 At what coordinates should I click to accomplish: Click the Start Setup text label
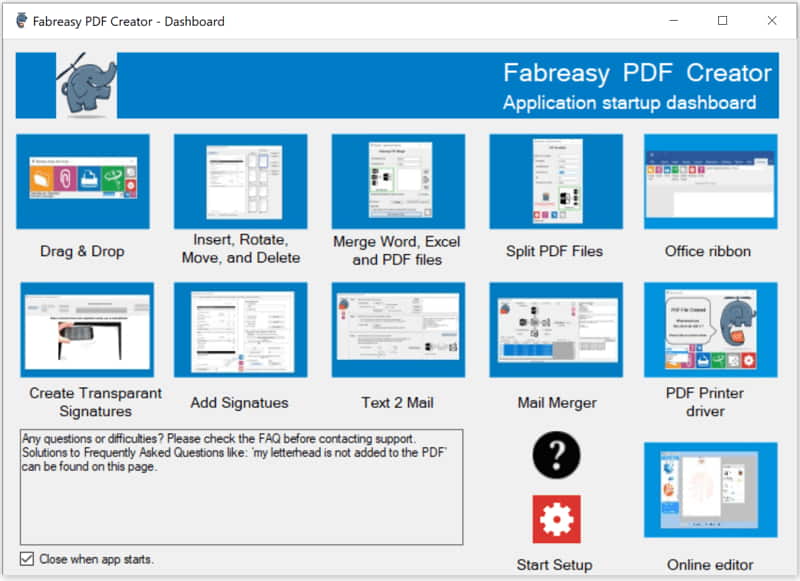555,565
